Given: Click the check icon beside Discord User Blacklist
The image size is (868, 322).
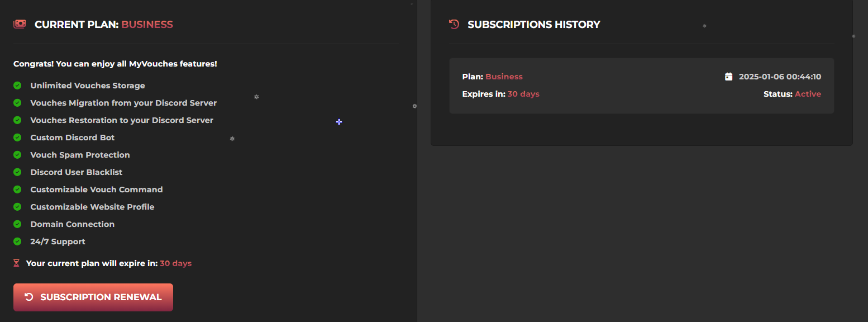Looking at the screenshot, I should (x=17, y=172).
